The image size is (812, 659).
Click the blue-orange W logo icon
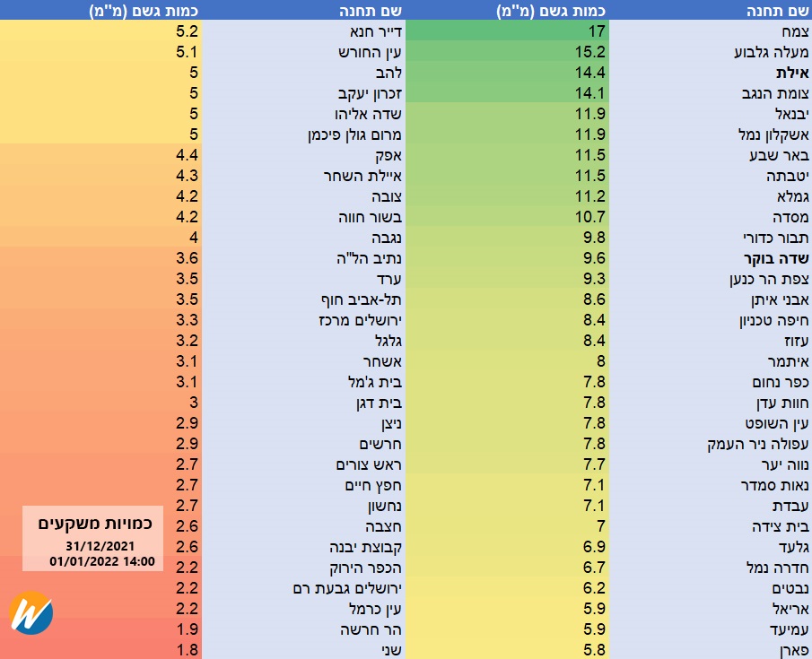(x=31, y=613)
